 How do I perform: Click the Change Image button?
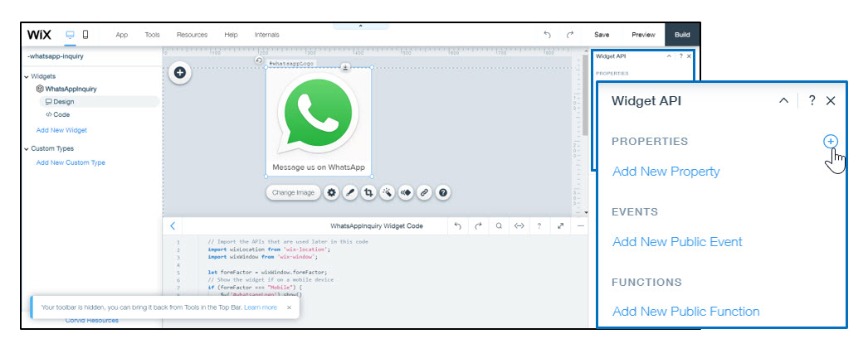tap(293, 192)
